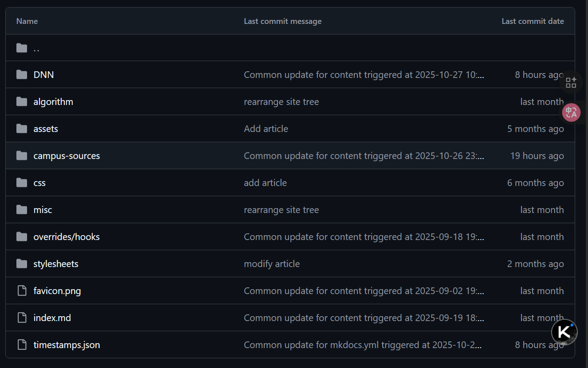Open the assets folder

[46, 129]
